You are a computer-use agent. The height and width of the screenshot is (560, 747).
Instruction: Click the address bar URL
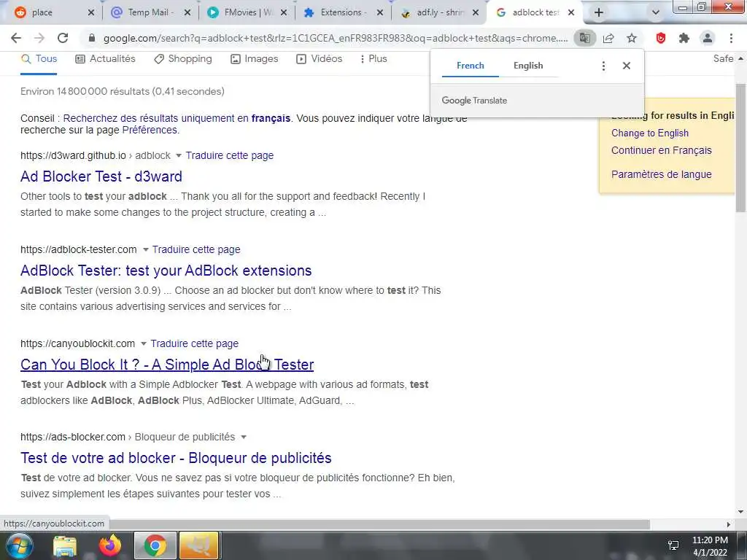coord(336,38)
